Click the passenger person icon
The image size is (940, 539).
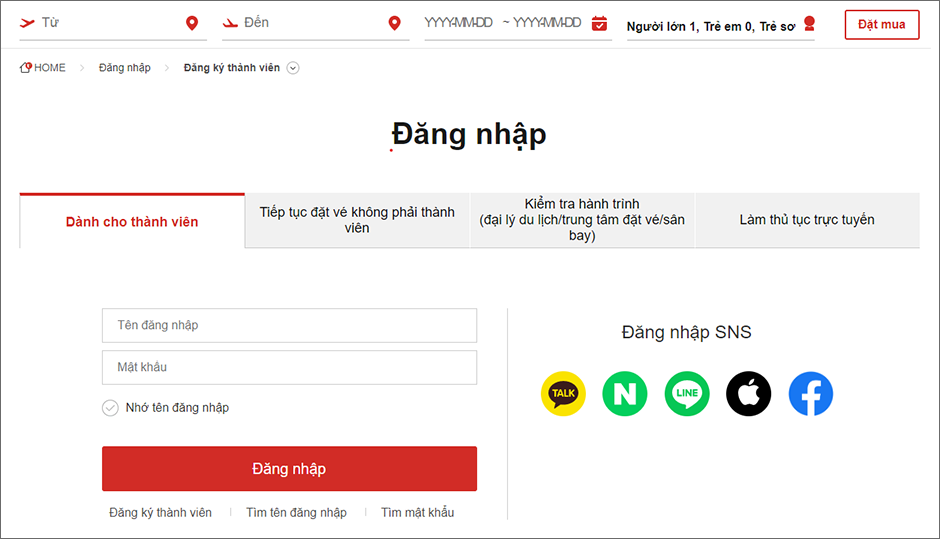click(809, 24)
